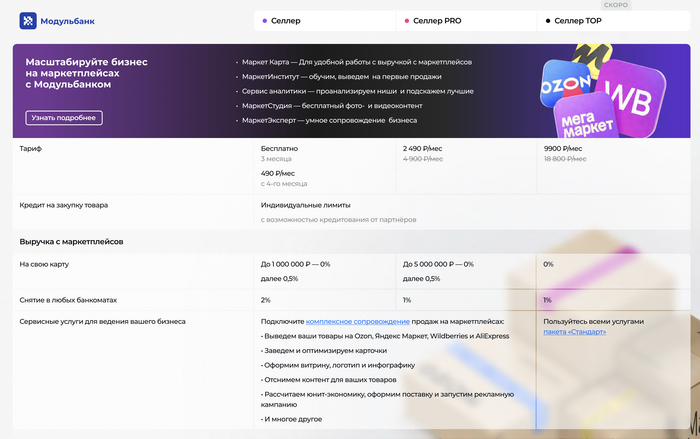Click the Отснимем контент для ваших товаров line
The image size is (700, 439).
point(329,380)
